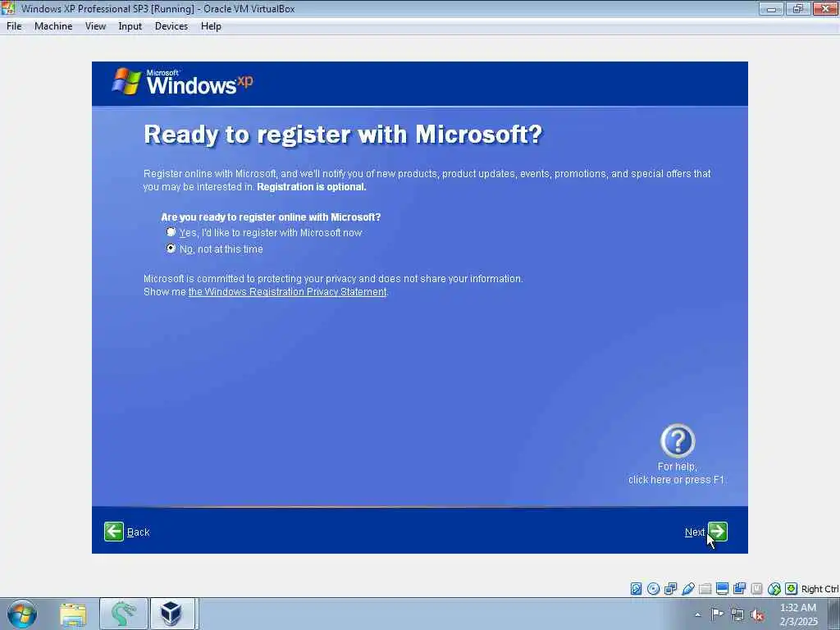This screenshot has width=840, height=630.
Task: Click the 'Registration is optional.' bold text
Action: click(x=311, y=186)
